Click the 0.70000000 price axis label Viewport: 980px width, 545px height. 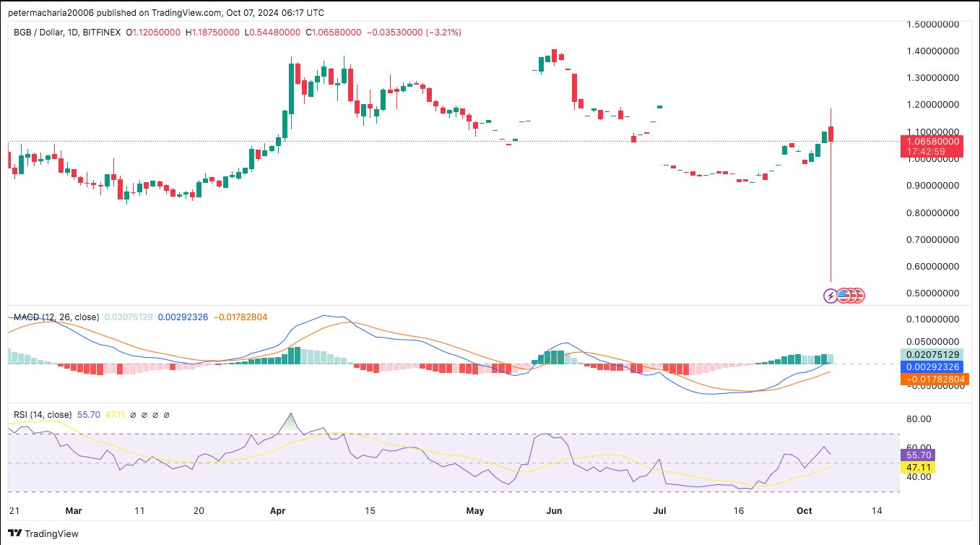[x=932, y=239]
